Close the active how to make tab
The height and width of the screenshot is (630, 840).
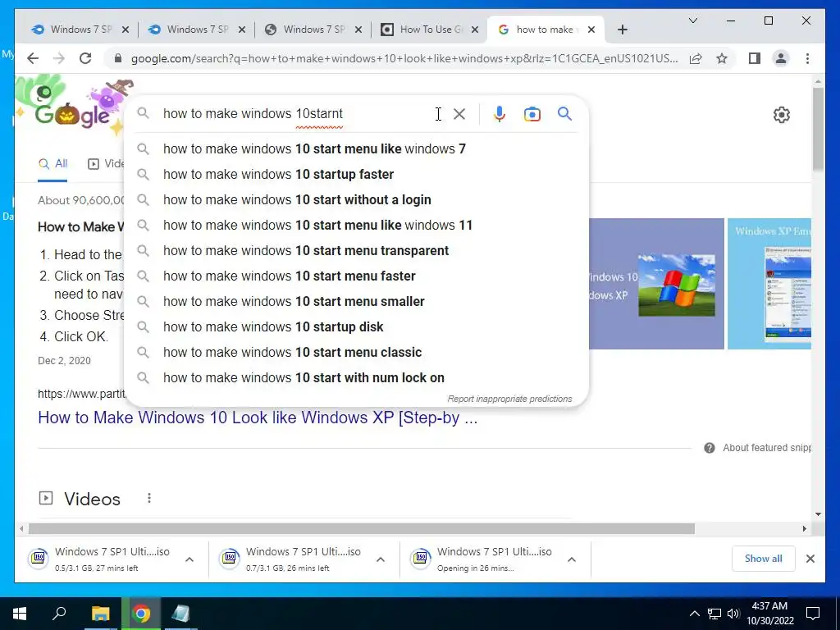(591, 30)
